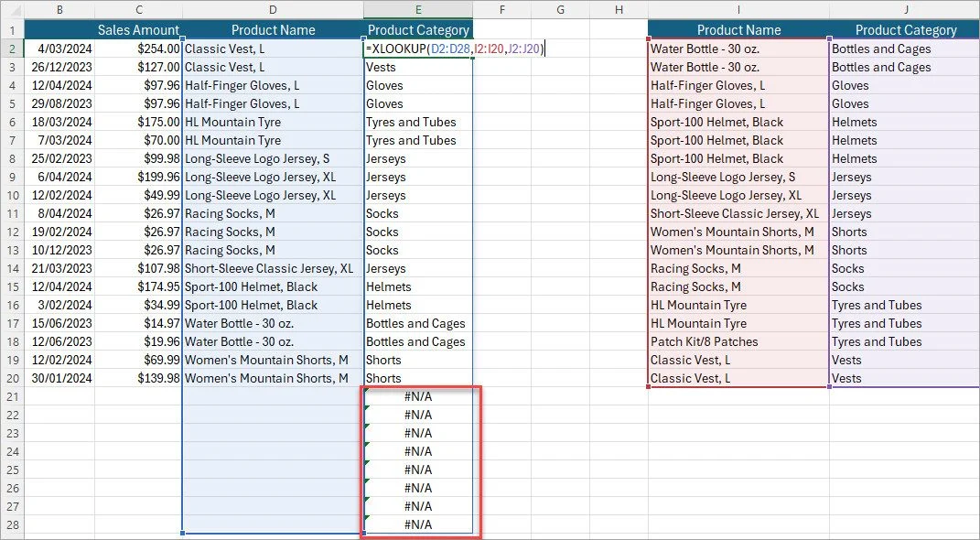Screen dimensions: 980x540
Task: Select the date cell 3/02/2024
Action: 59,305
